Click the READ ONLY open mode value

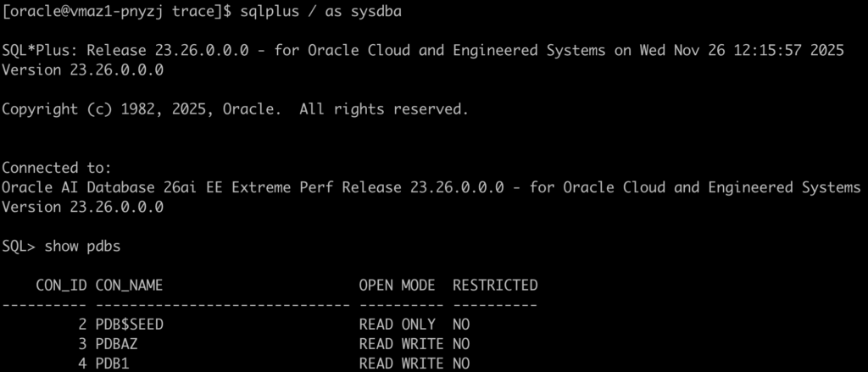pos(397,325)
